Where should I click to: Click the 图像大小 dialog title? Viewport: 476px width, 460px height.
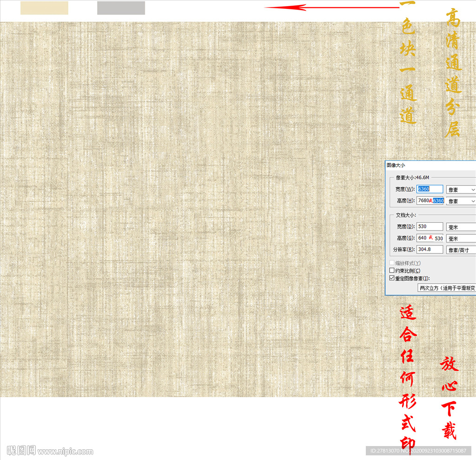396,165
